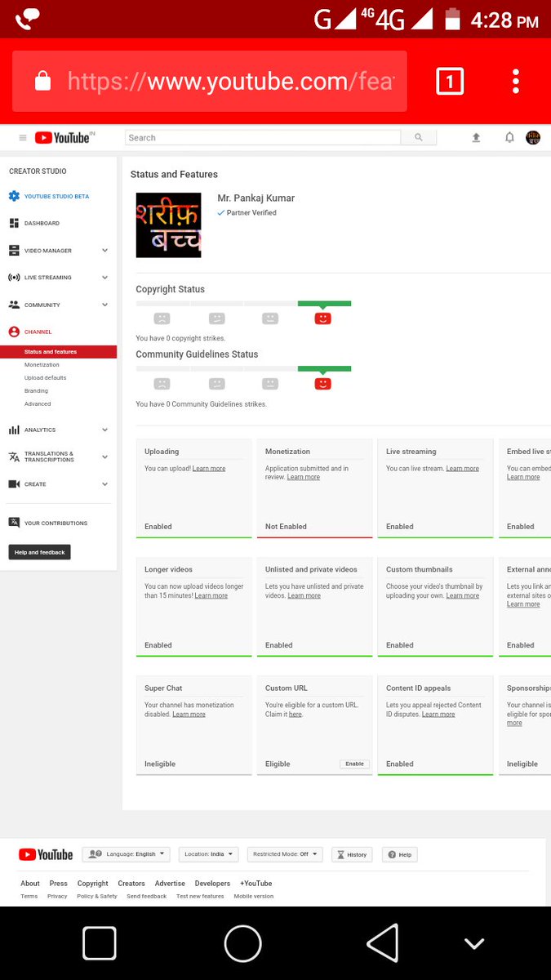Expand the Video Manager section
551x980 pixels.
coord(104,251)
